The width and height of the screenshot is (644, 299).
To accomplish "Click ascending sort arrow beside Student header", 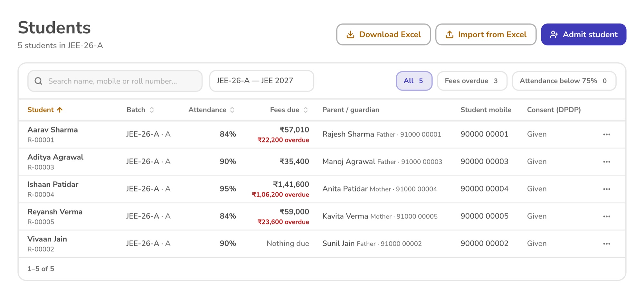I will click(60, 110).
